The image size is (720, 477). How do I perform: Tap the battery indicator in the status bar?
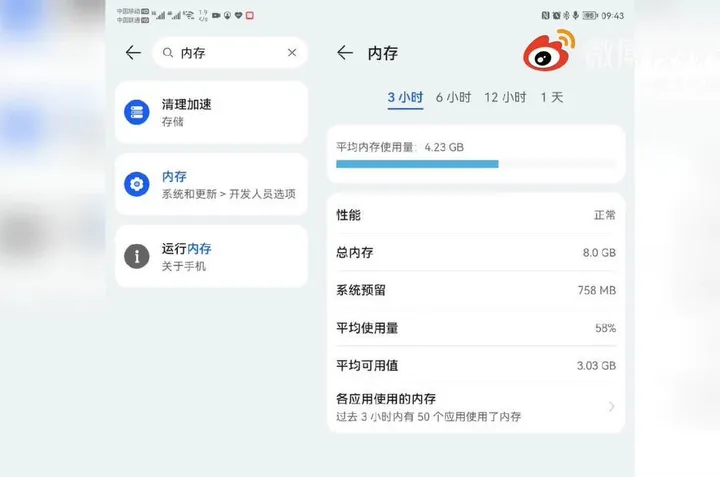pos(590,16)
